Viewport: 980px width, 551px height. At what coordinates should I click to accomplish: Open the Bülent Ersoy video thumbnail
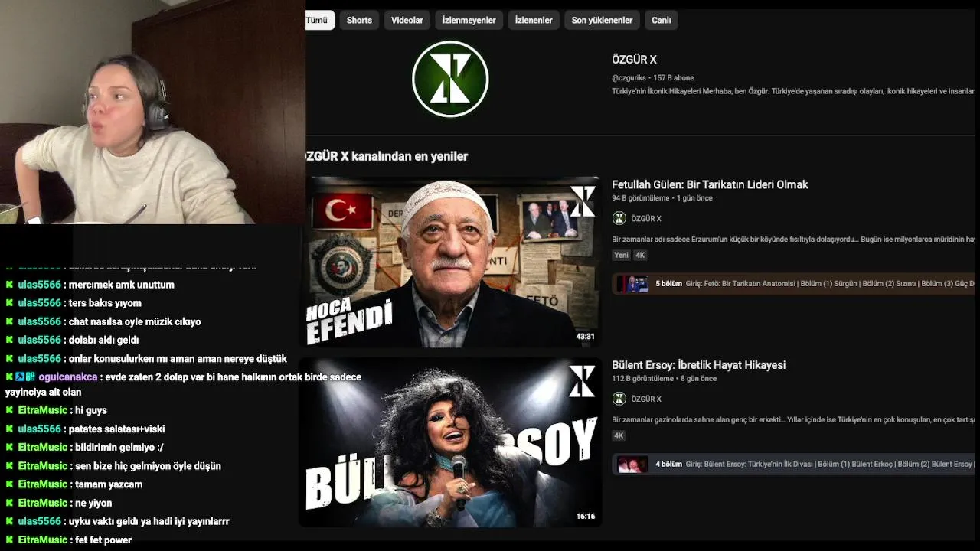click(449, 442)
